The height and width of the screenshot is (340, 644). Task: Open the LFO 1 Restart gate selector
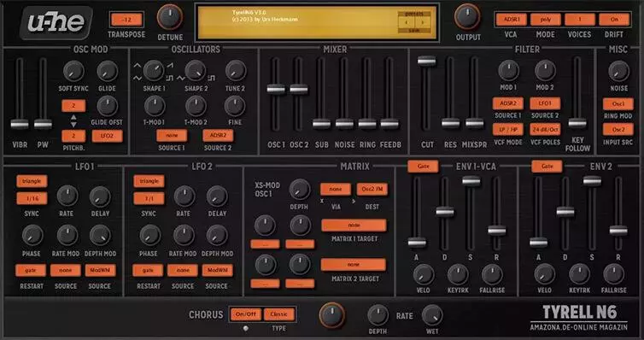[x=31, y=270]
